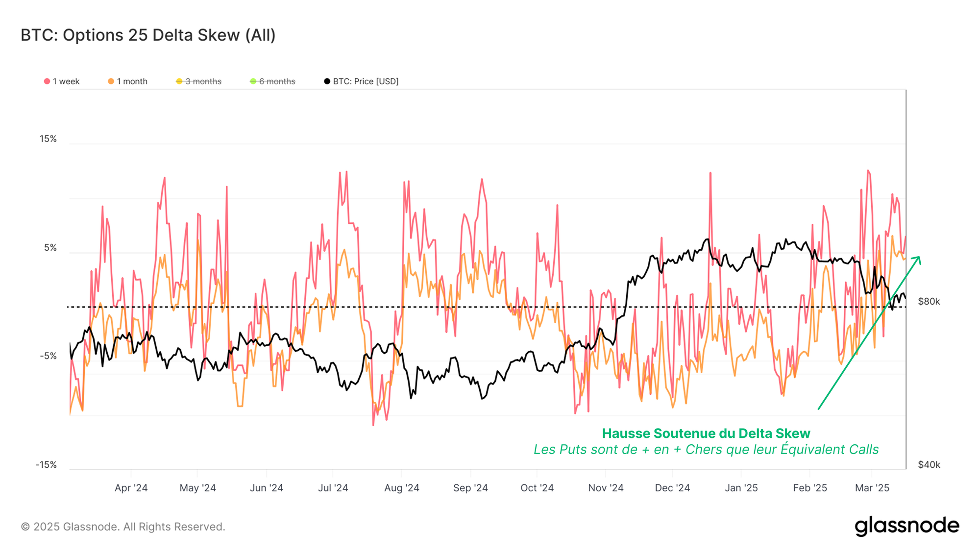
Task: Click the Mar '25 x-axis label
Action: pos(872,488)
